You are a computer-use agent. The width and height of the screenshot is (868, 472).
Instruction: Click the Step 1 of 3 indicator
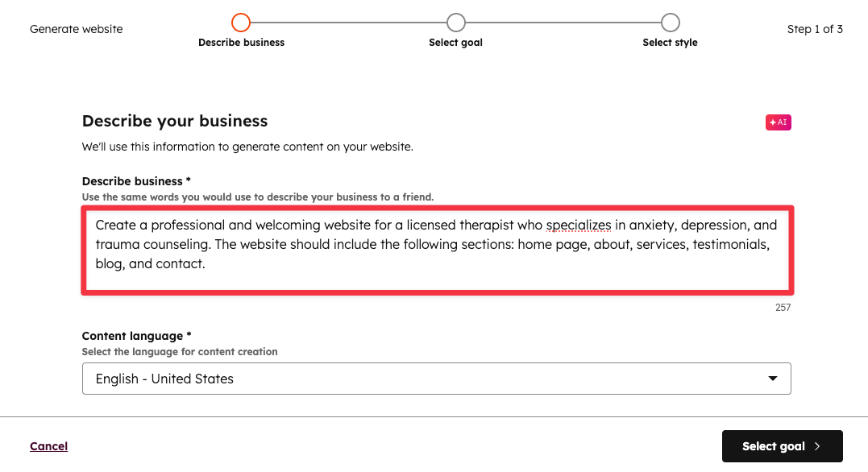[815, 28]
